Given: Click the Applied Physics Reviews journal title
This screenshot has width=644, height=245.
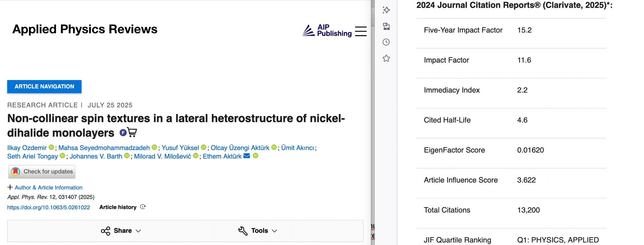Looking at the screenshot, I should click(85, 29).
